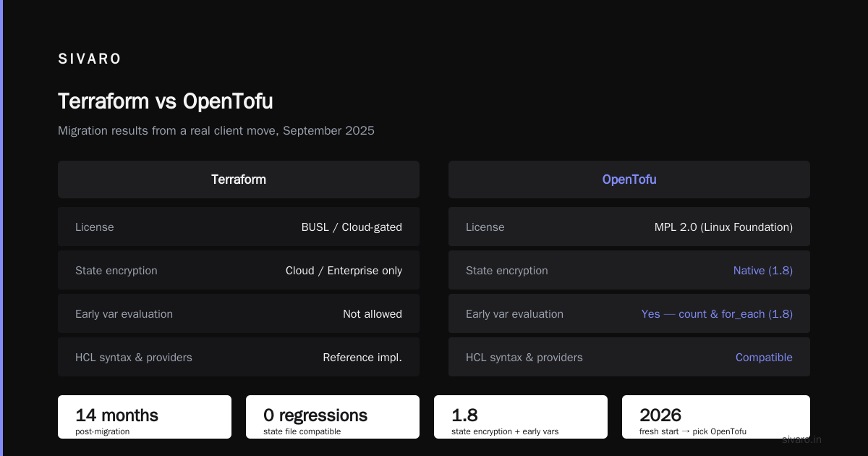Screen dimensions: 868x456
Task: Select 'Not allowed' early var value
Action: [x=373, y=314]
